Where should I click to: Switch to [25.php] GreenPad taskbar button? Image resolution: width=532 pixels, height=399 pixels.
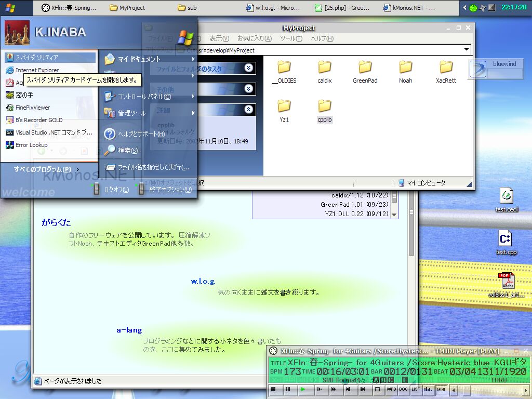[x=342, y=8]
